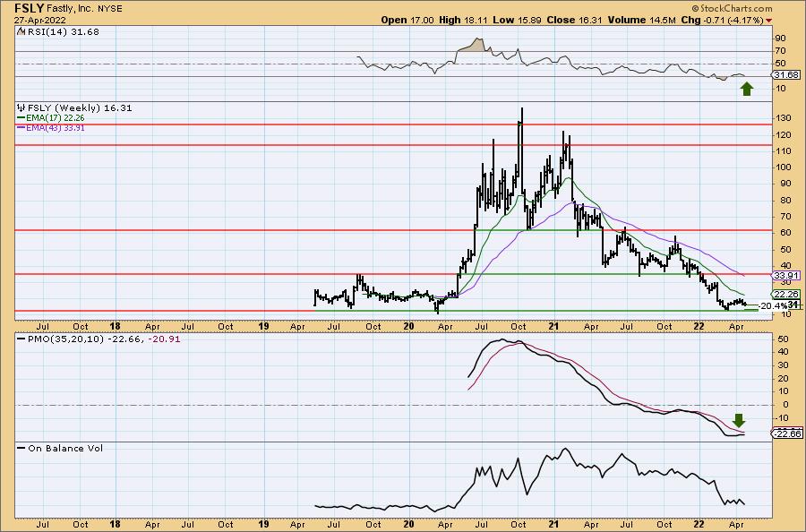The width and height of the screenshot is (806, 532).
Task: Click the year 19 on the bottom date axis
Action: coord(263,525)
